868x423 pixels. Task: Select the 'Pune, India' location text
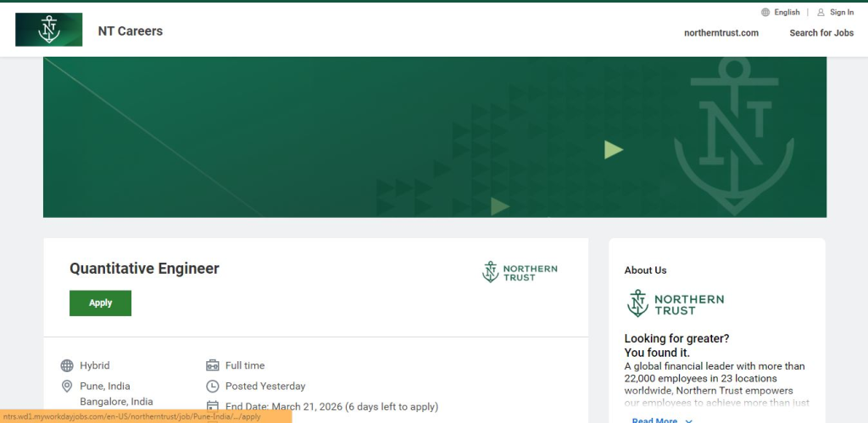pos(105,386)
